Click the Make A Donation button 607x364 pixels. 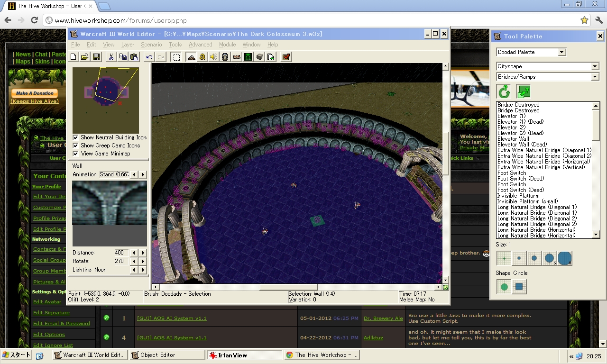[x=34, y=93]
